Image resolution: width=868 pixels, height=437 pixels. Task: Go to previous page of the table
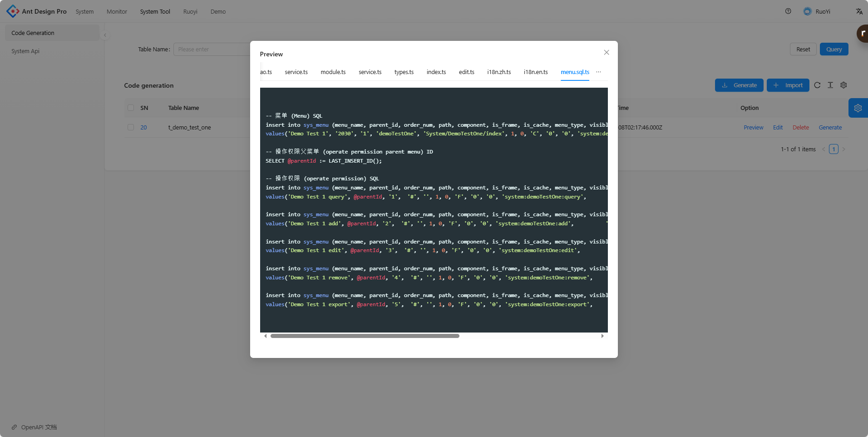tap(824, 149)
